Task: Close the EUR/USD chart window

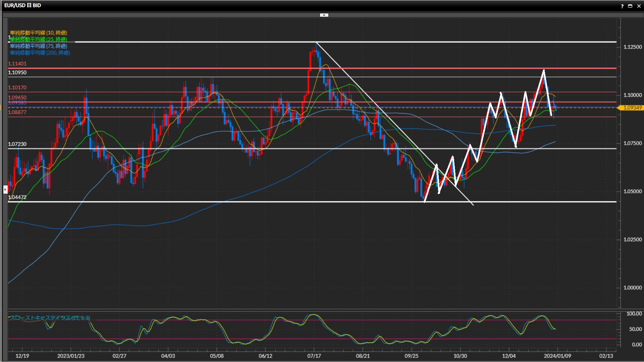Action: 639,6
